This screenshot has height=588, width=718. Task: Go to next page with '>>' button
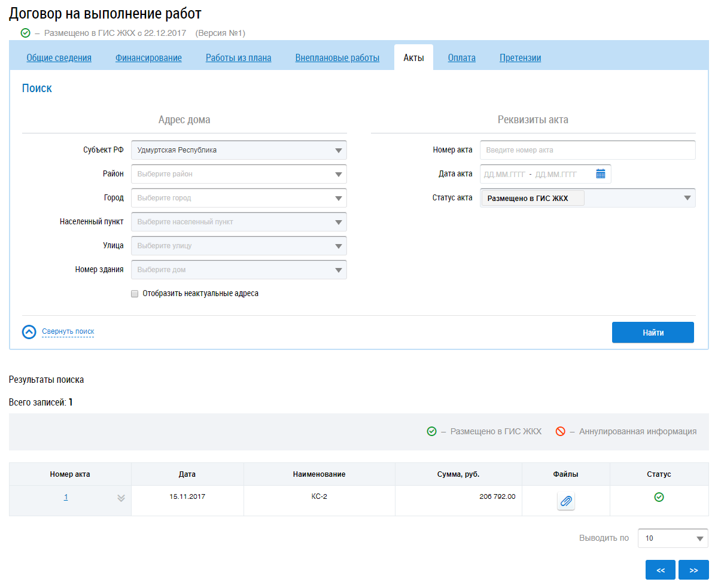pyautogui.click(x=693, y=570)
